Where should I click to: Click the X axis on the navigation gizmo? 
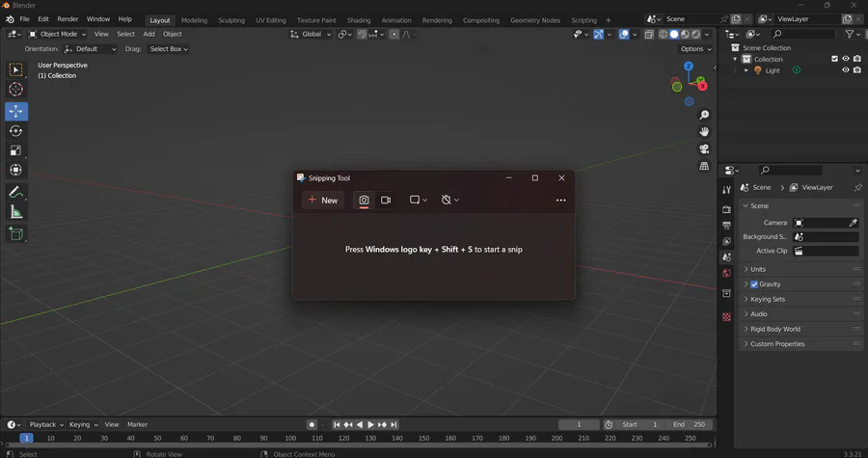(x=702, y=86)
